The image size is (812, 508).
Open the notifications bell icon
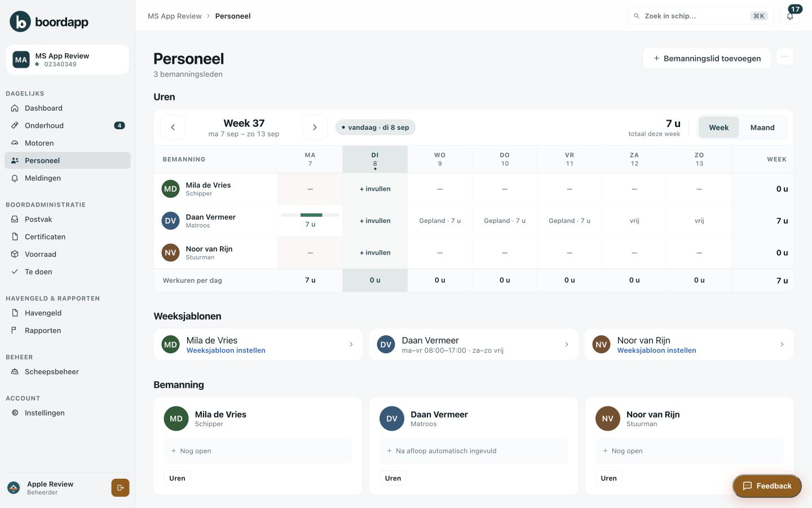point(790,16)
